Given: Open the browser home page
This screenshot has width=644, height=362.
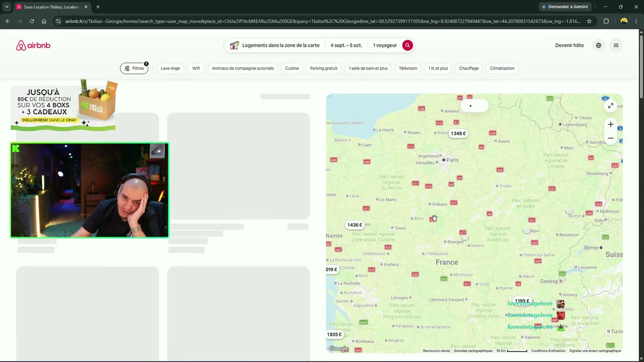Looking at the screenshot, I should coord(44,21).
